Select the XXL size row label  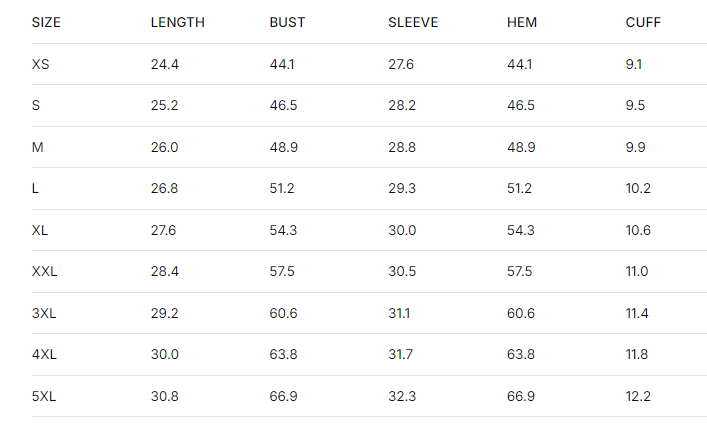[44, 271]
